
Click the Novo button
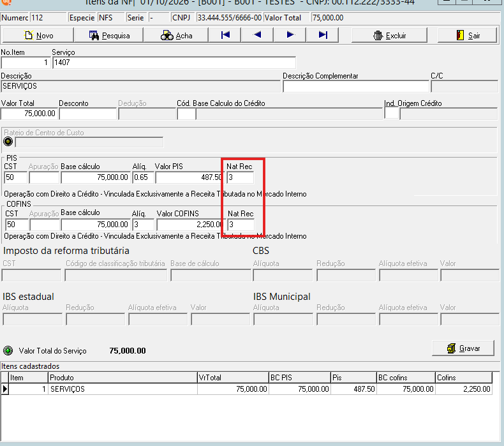[38, 35]
